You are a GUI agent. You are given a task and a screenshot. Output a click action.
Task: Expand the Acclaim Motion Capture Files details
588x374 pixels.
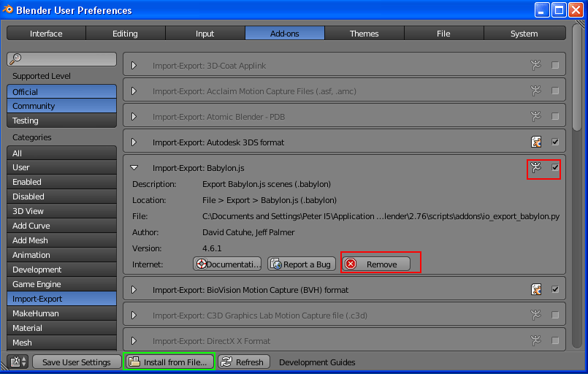click(134, 91)
